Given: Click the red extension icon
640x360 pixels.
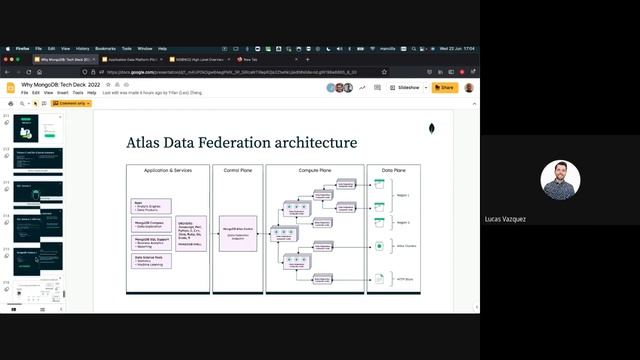Looking at the screenshot, I should 462,72.
